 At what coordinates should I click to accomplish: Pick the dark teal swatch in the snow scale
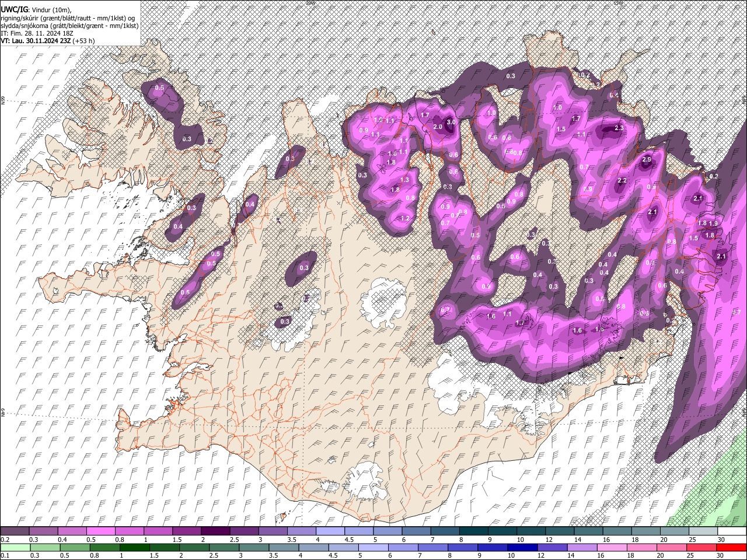[x=474, y=531]
